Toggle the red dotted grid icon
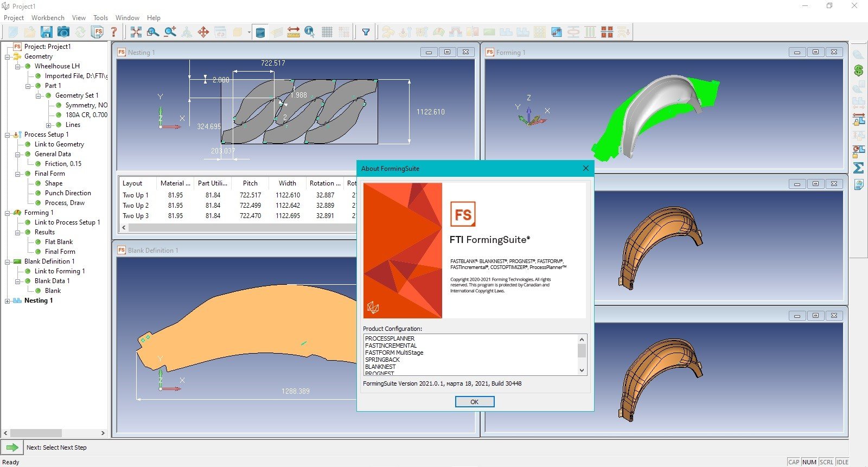 tap(344, 32)
